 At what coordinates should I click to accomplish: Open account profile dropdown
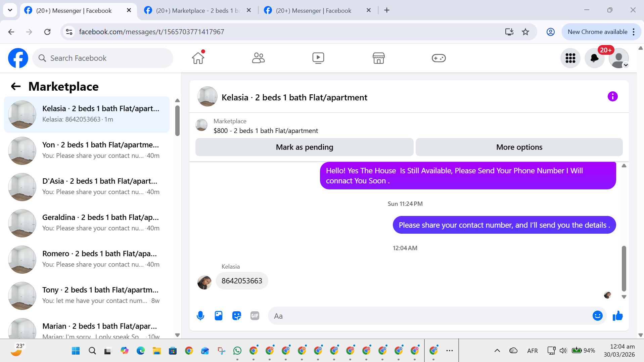pyautogui.click(x=618, y=58)
